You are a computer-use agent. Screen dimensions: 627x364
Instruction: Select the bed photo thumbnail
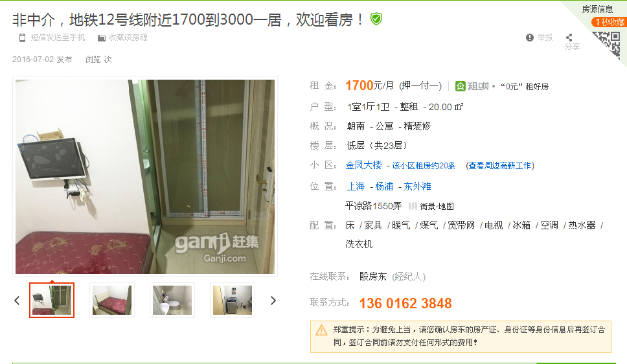pos(112,300)
